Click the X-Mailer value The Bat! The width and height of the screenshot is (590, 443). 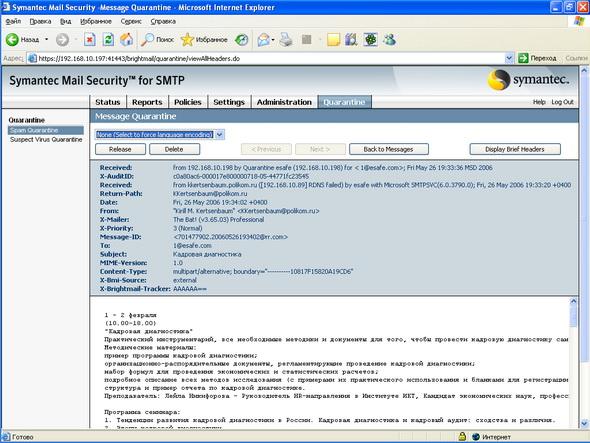(218, 219)
